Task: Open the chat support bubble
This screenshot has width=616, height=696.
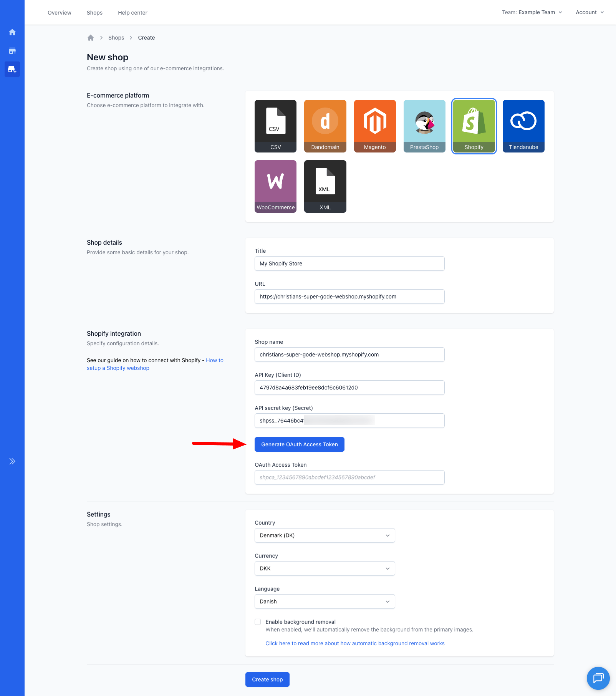Action: pyautogui.click(x=598, y=678)
